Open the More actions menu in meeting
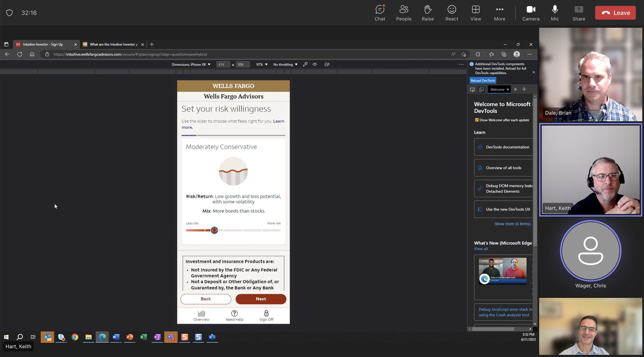This screenshot has width=644, height=357. coord(500,13)
